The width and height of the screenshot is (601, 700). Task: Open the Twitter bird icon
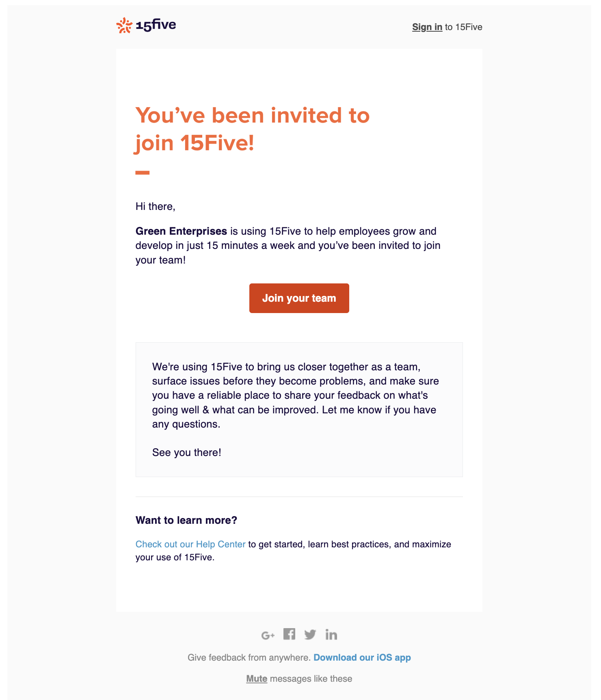310,634
